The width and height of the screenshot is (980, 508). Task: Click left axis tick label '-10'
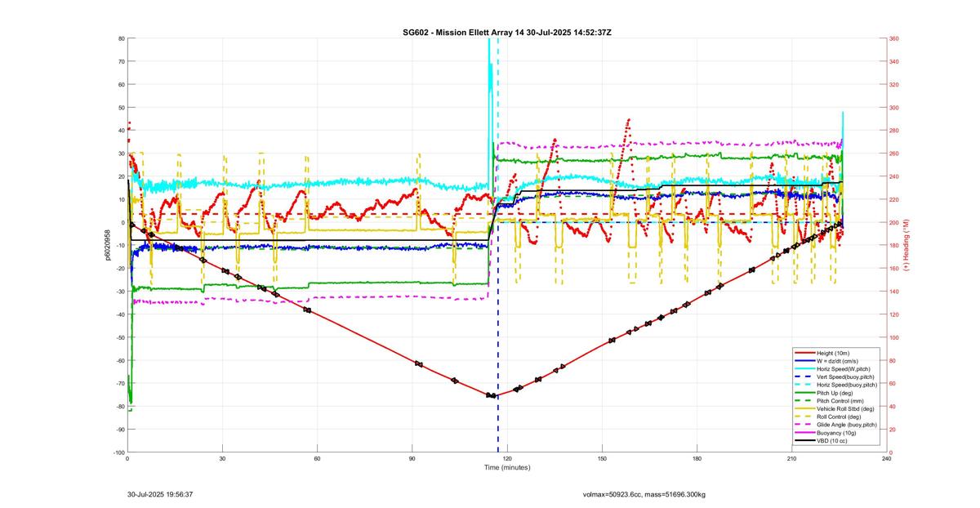pos(120,246)
